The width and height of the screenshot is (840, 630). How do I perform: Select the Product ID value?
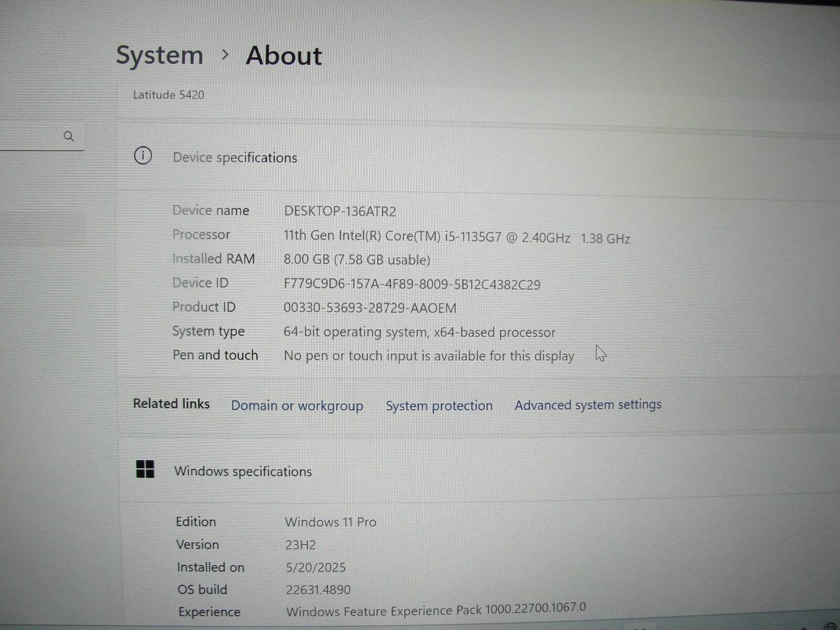[370, 308]
